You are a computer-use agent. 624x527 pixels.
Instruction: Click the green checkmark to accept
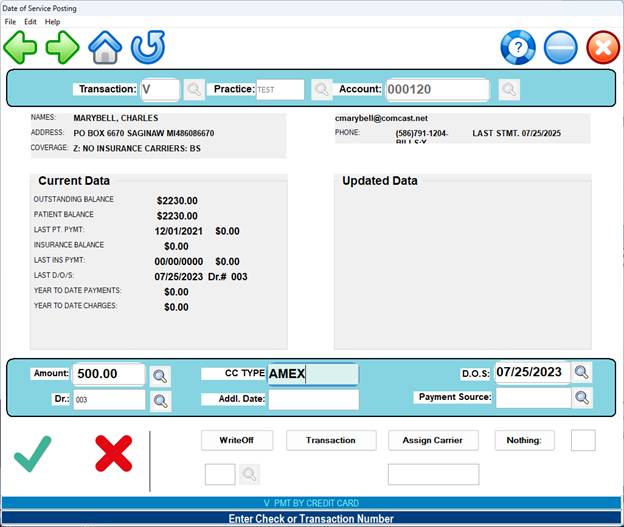point(33,454)
